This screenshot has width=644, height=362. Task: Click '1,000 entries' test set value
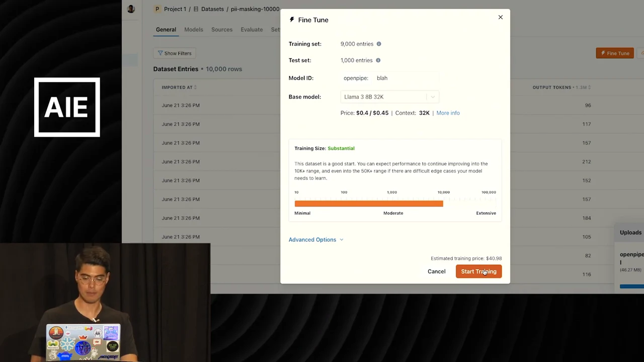coord(356,60)
